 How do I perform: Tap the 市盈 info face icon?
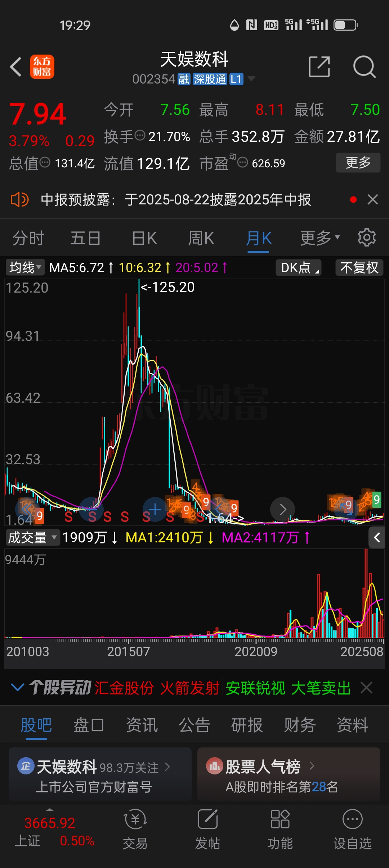coord(243,162)
